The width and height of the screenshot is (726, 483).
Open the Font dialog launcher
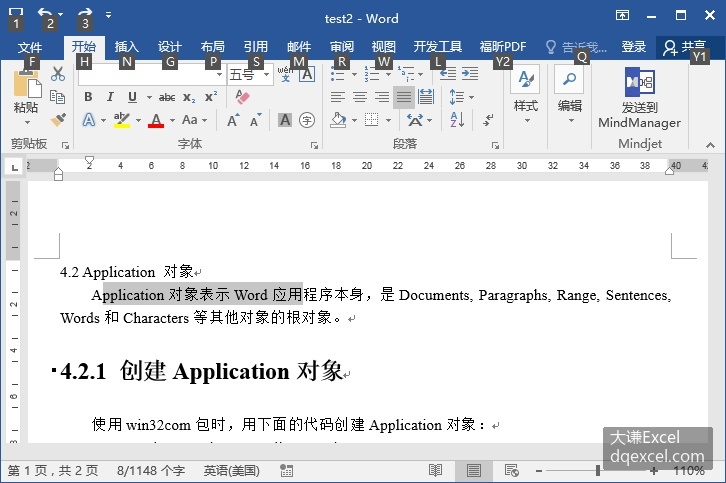tap(314, 145)
